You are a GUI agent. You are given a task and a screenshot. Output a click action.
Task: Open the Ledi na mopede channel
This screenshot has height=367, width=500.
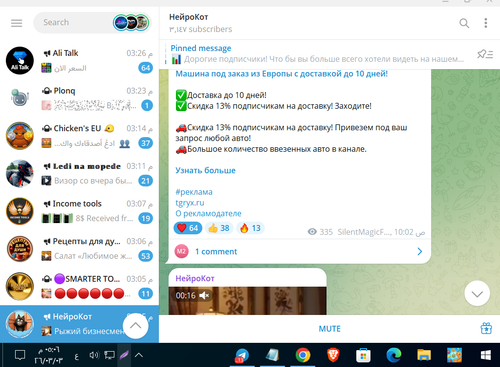pos(79,173)
